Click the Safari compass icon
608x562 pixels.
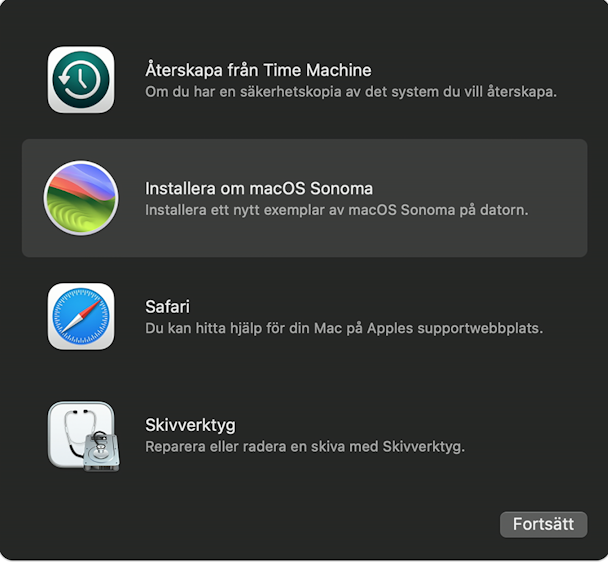[x=81, y=316]
